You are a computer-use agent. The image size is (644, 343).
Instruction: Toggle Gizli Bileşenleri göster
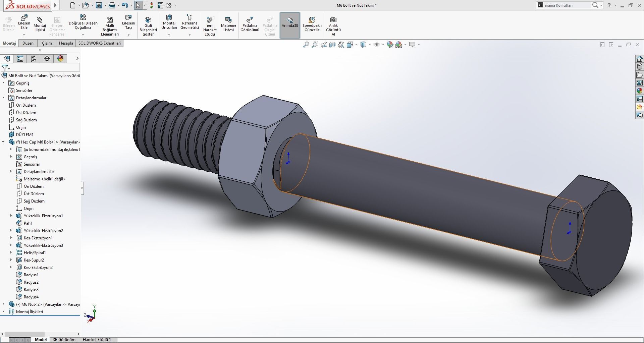tap(149, 25)
